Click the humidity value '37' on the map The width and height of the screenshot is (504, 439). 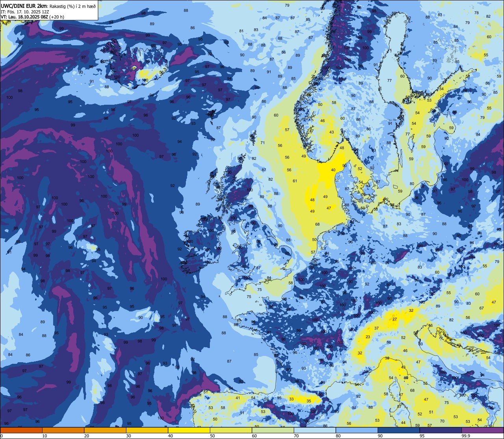click(x=376, y=328)
